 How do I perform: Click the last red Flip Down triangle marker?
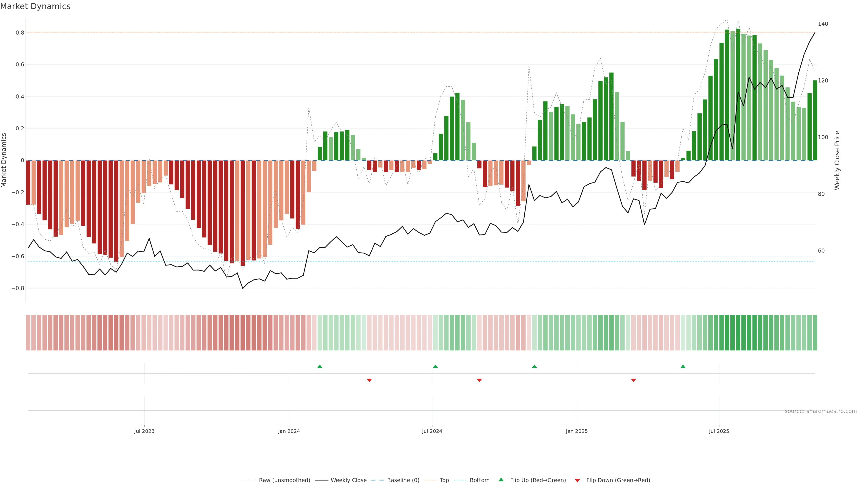(633, 380)
